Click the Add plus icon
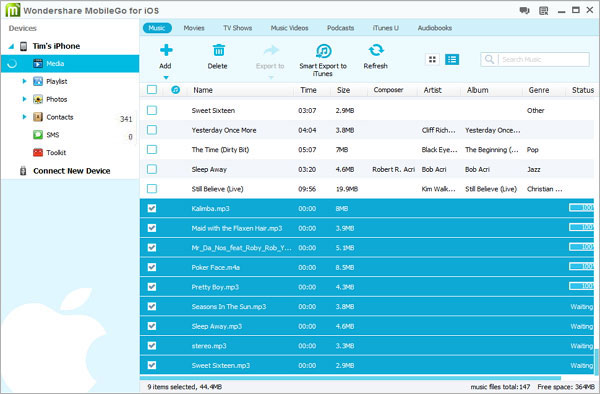 (x=166, y=50)
